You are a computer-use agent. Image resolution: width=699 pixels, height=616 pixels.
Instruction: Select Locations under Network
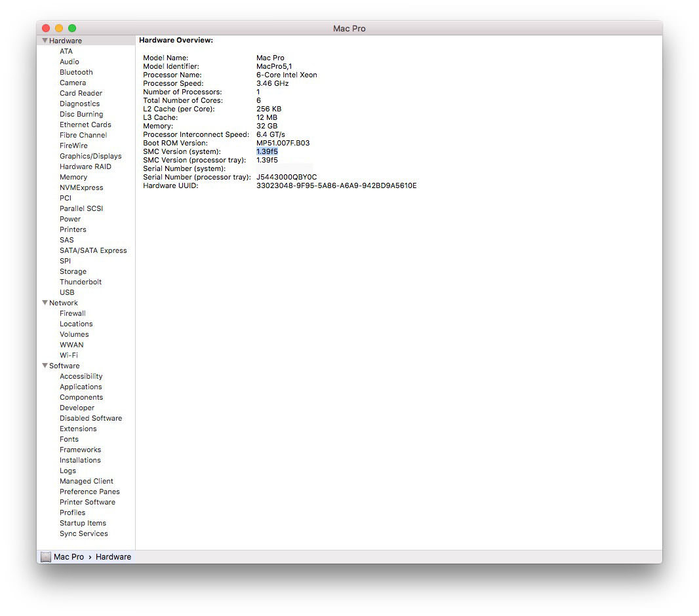coord(76,324)
